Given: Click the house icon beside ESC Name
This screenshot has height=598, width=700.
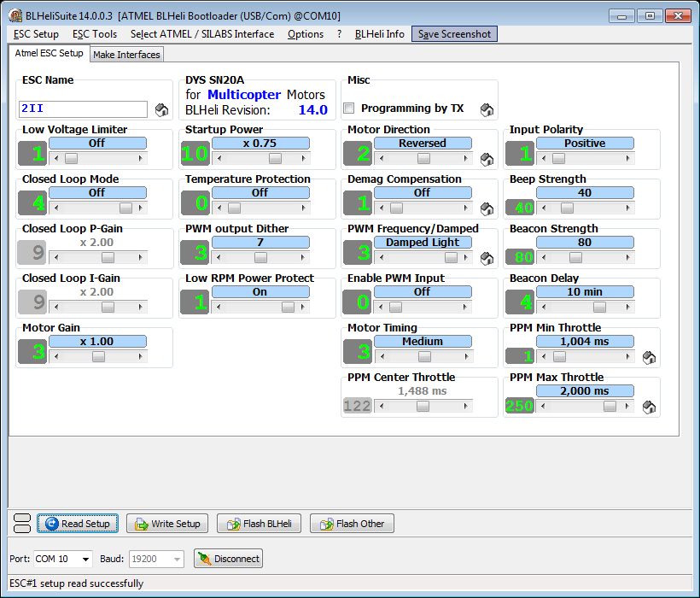Looking at the screenshot, I should [162, 109].
